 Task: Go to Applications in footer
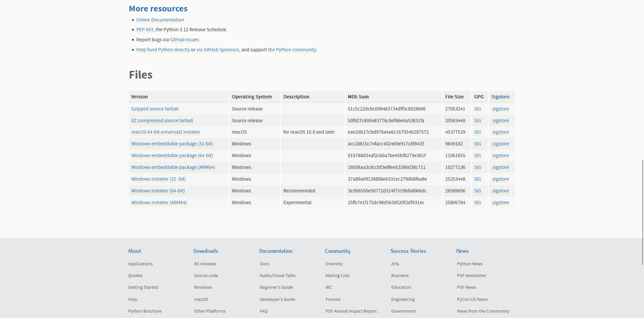click(140, 264)
